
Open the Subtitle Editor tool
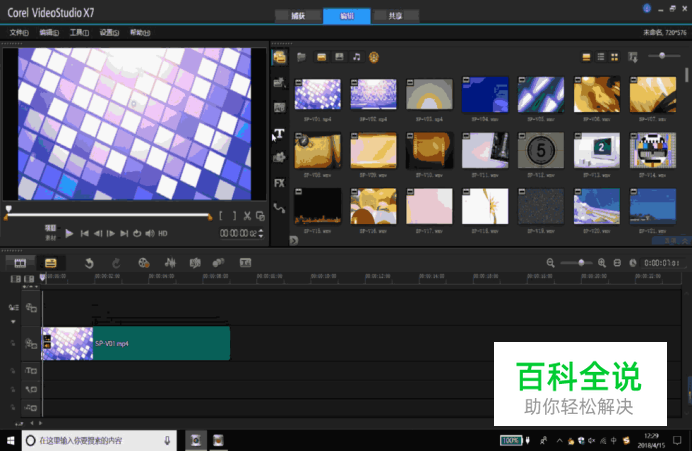pyautogui.click(x=245, y=263)
